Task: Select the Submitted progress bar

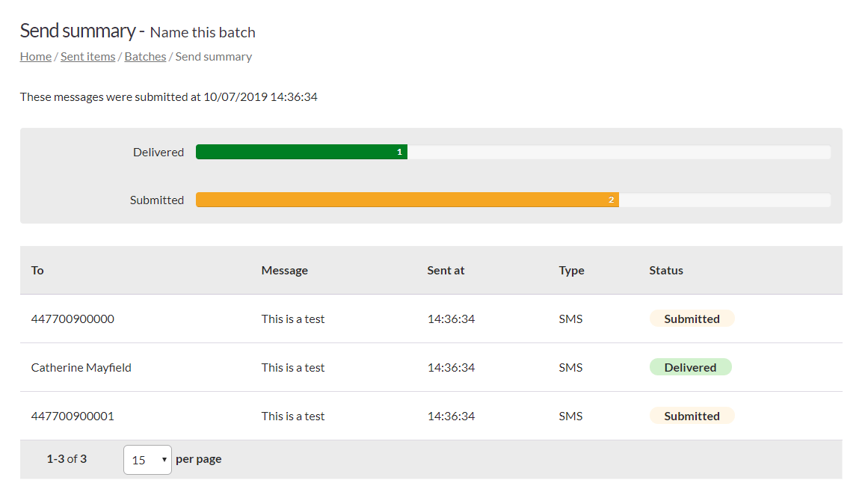Action: [407, 200]
